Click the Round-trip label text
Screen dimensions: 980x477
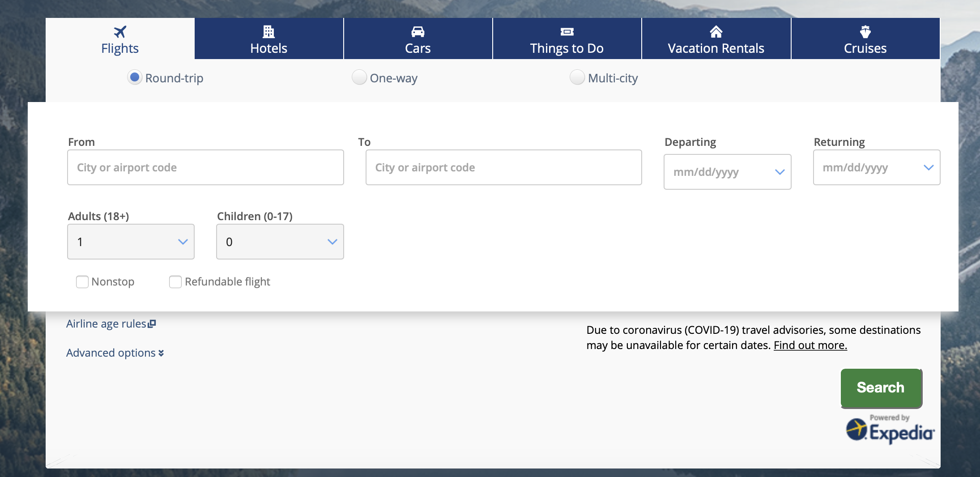click(x=174, y=78)
